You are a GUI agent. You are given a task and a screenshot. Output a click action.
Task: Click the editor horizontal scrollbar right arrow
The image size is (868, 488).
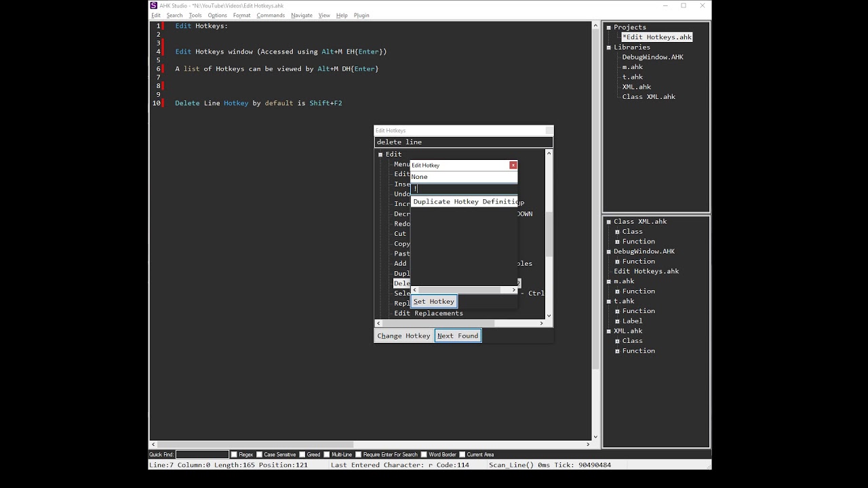(x=588, y=445)
